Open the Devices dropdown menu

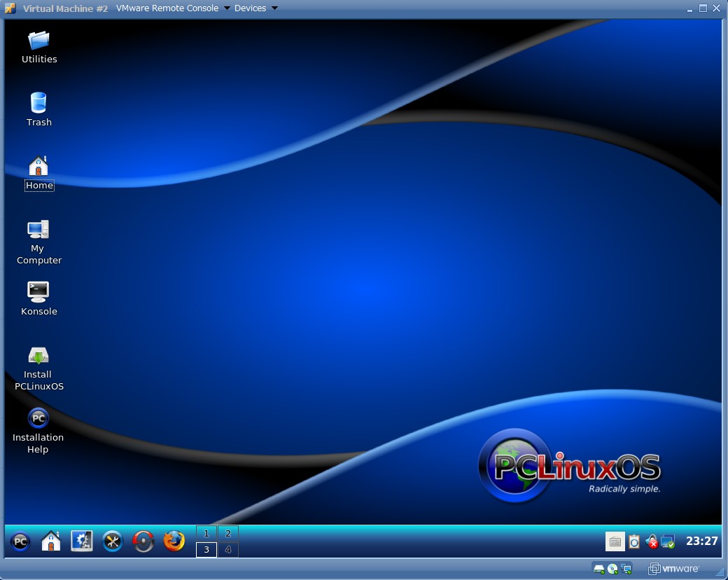coord(255,8)
